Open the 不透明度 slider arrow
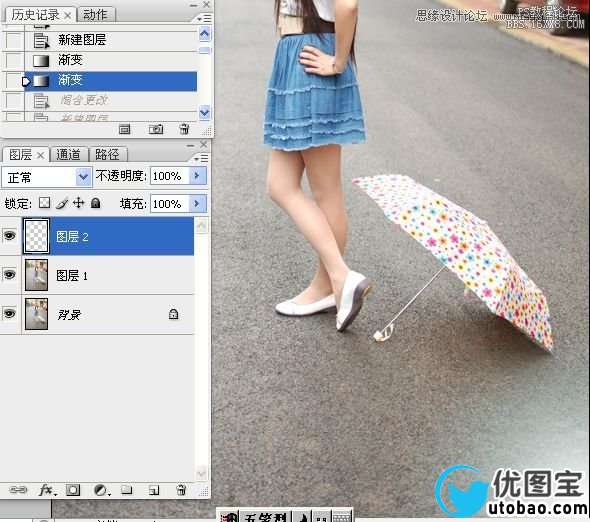Screen dimensions: 590x522 (x=197, y=176)
